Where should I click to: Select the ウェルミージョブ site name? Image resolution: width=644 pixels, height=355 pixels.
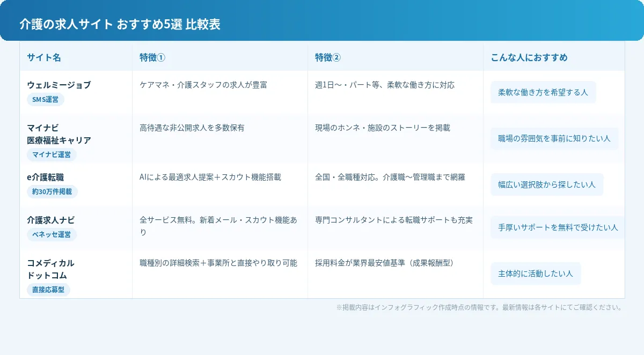pyautogui.click(x=59, y=85)
